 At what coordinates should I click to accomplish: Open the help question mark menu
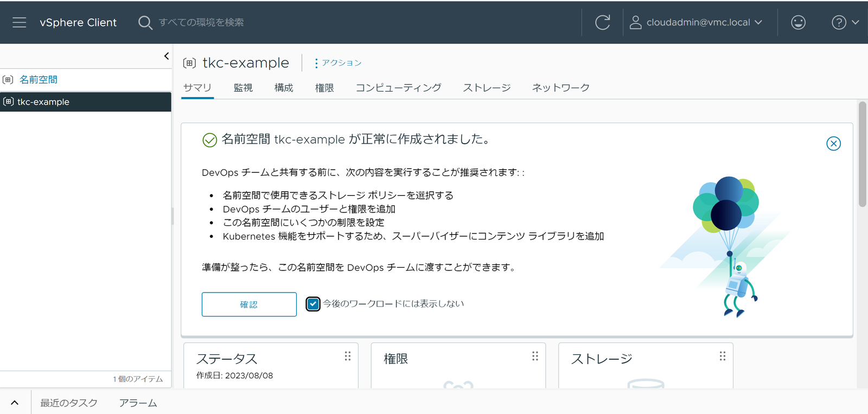coord(845,22)
